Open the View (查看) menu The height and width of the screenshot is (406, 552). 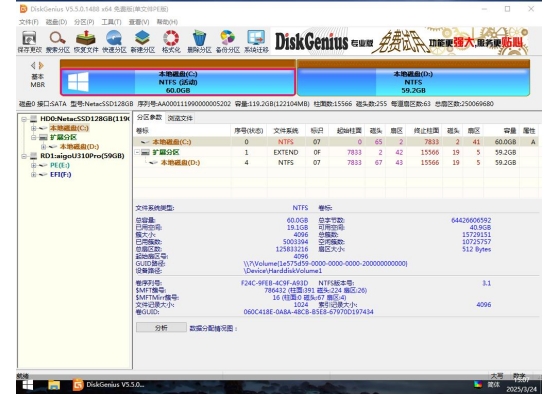coord(139,22)
